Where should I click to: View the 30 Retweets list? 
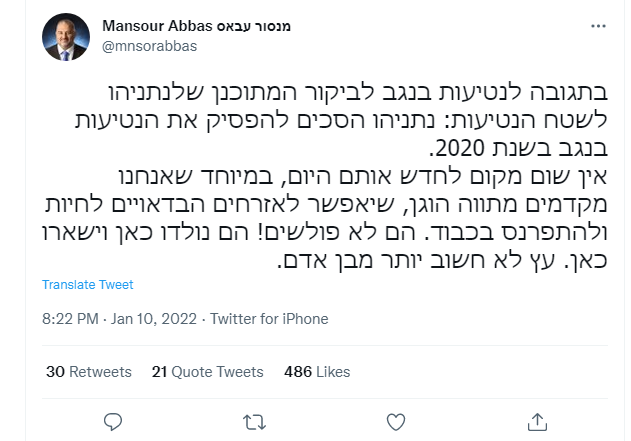click(88, 371)
